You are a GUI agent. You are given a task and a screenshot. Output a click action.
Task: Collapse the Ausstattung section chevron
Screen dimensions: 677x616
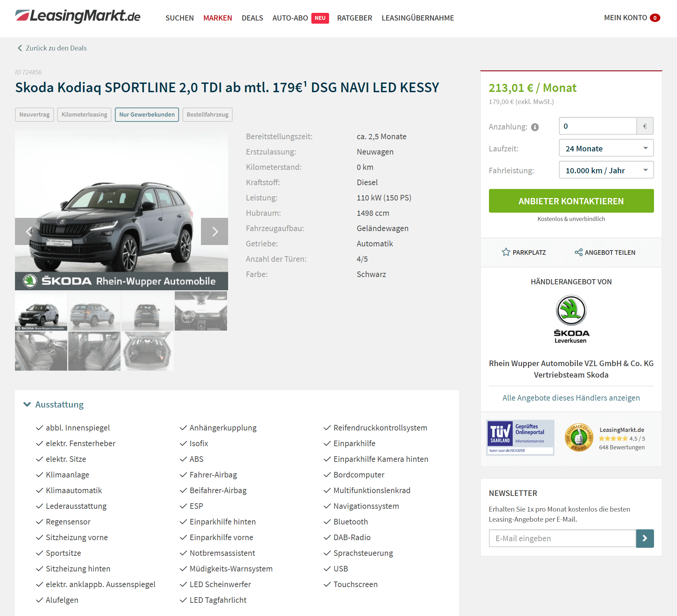click(27, 404)
